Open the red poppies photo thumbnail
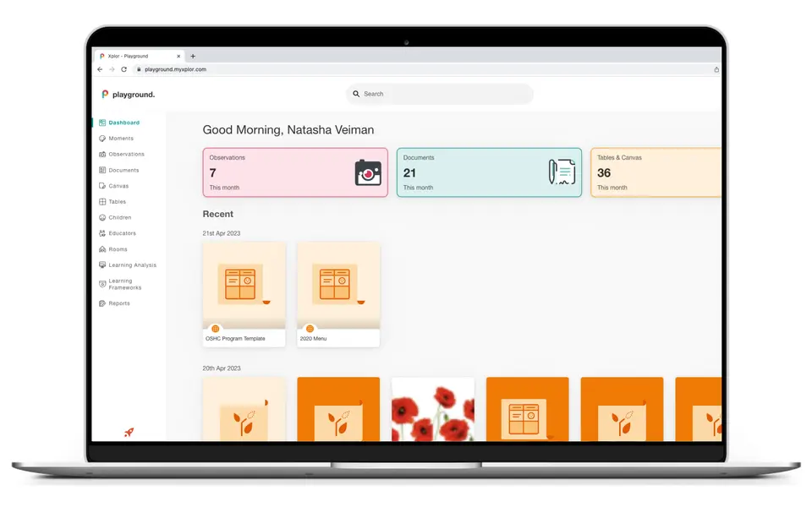Viewport: 812px width, 529px height. pos(433,409)
